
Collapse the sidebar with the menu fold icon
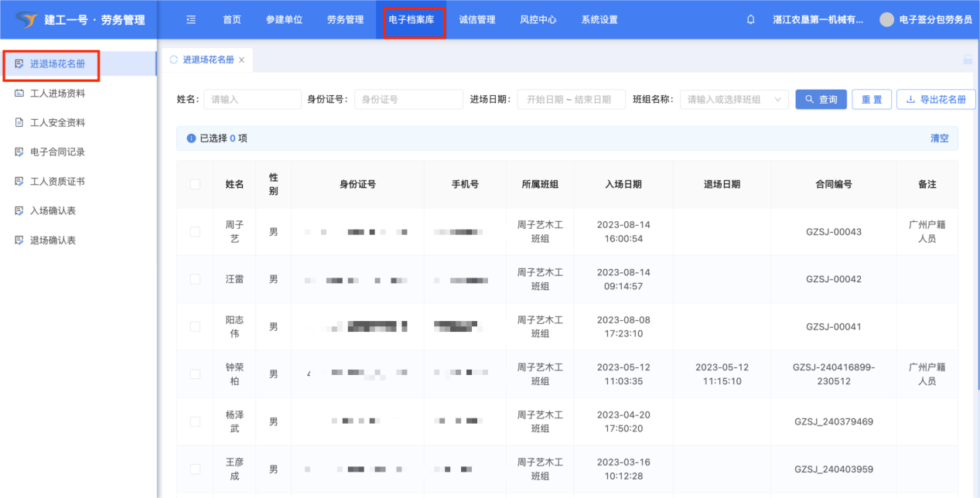191,20
